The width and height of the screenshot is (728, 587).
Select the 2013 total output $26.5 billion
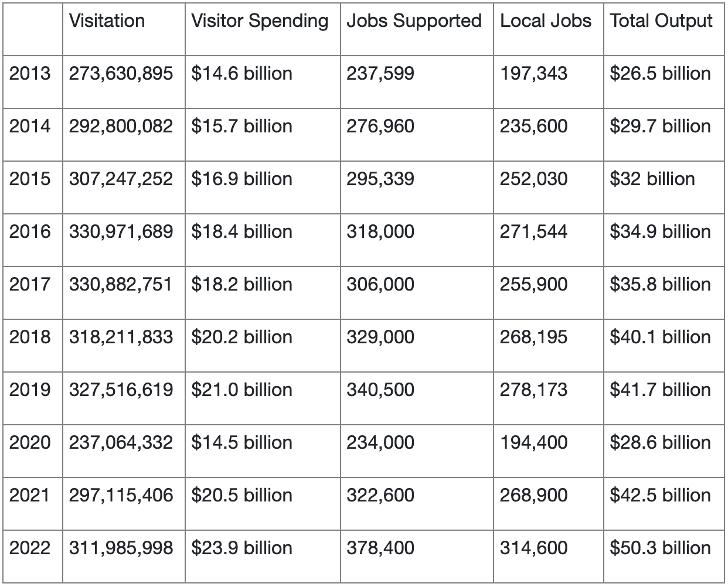[661, 73]
